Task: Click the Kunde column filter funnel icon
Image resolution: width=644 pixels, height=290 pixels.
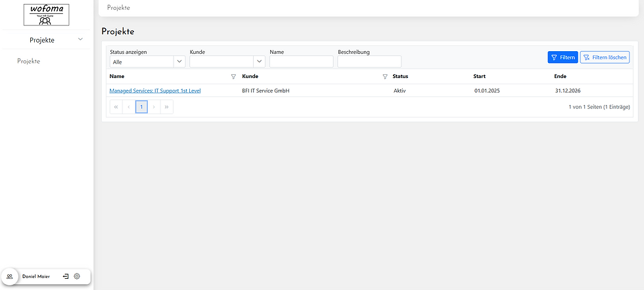Action: [385, 77]
